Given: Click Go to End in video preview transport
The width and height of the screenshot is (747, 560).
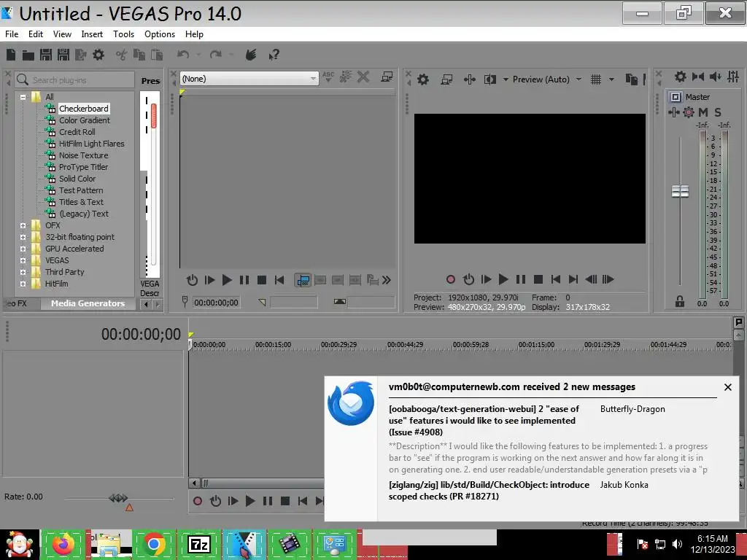Looking at the screenshot, I should point(573,279).
